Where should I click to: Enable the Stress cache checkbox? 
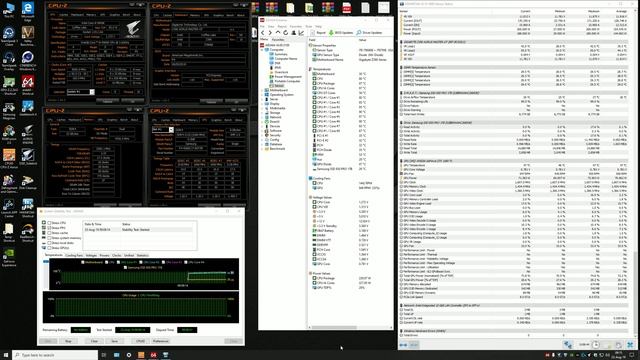(49, 233)
